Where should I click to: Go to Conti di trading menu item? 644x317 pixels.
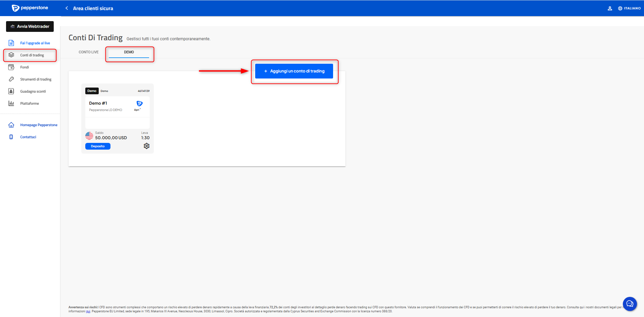[x=32, y=55]
